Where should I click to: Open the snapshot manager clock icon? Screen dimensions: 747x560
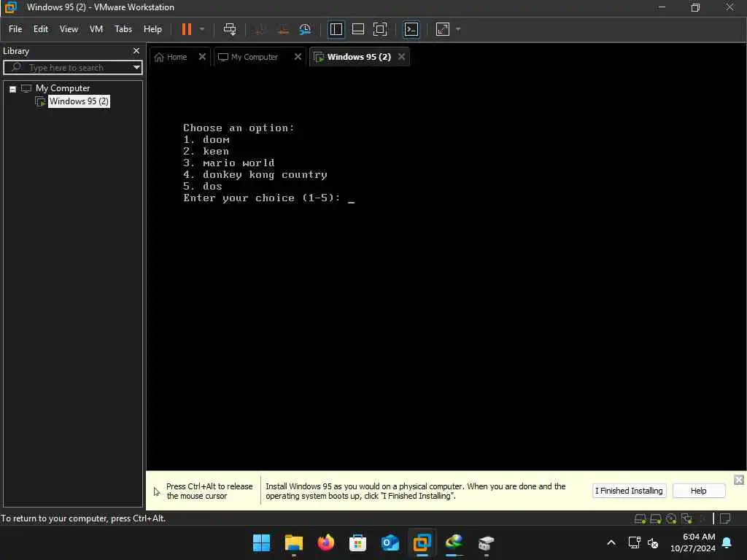(305, 29)
